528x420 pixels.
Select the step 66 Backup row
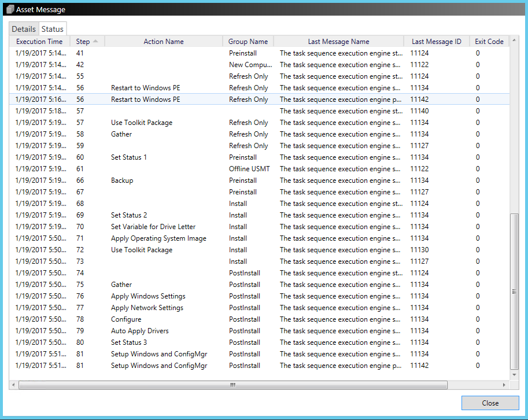122,180
